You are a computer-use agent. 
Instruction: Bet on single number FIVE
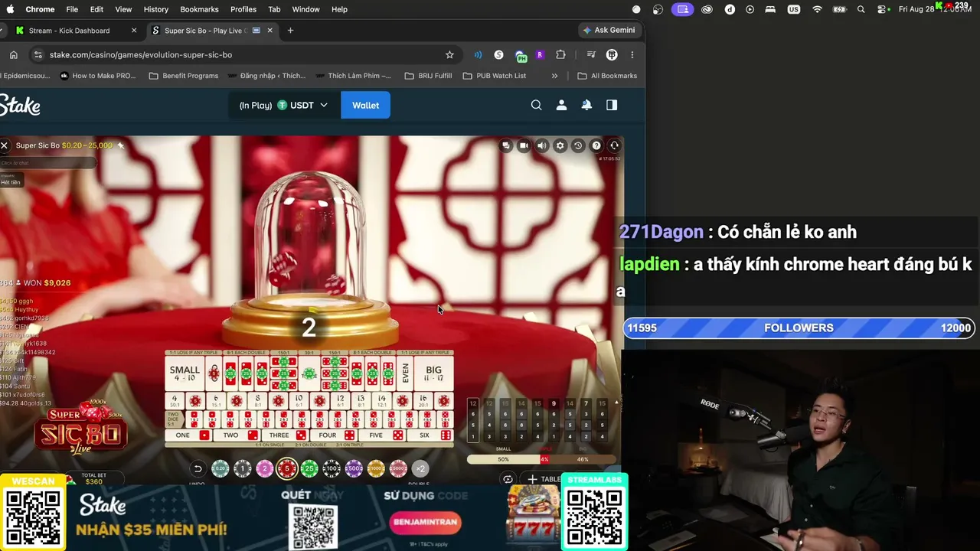point(381,435)
